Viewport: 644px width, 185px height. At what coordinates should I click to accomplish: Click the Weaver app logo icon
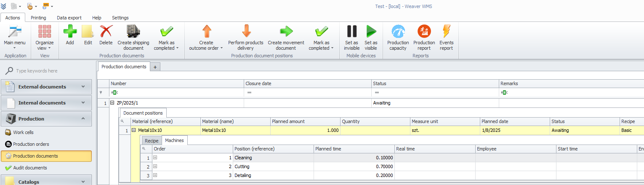(x=3, y=6)
